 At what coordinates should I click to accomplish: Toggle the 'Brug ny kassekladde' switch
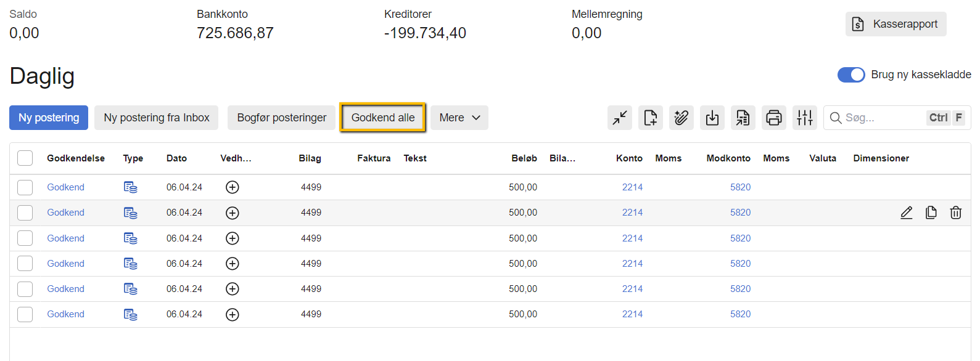850,75
